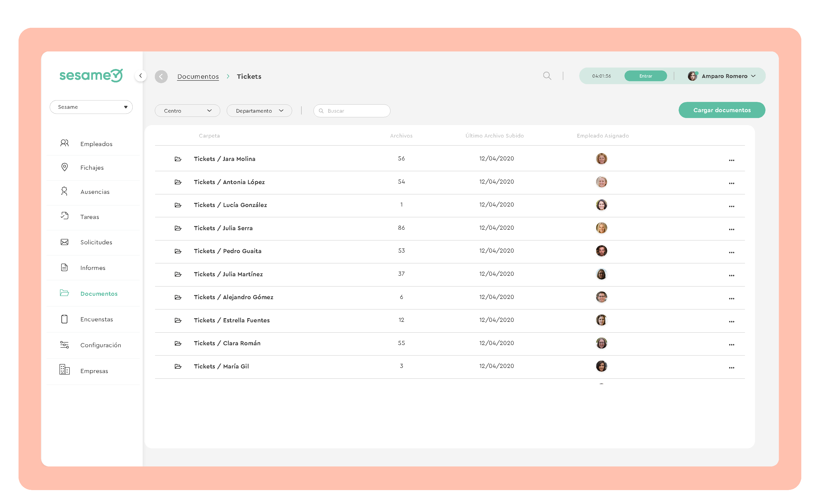813x504 pixels.
Task: Click the Último Archivo Subido column header
Action: pyautogui.click(x=494, y=136)
